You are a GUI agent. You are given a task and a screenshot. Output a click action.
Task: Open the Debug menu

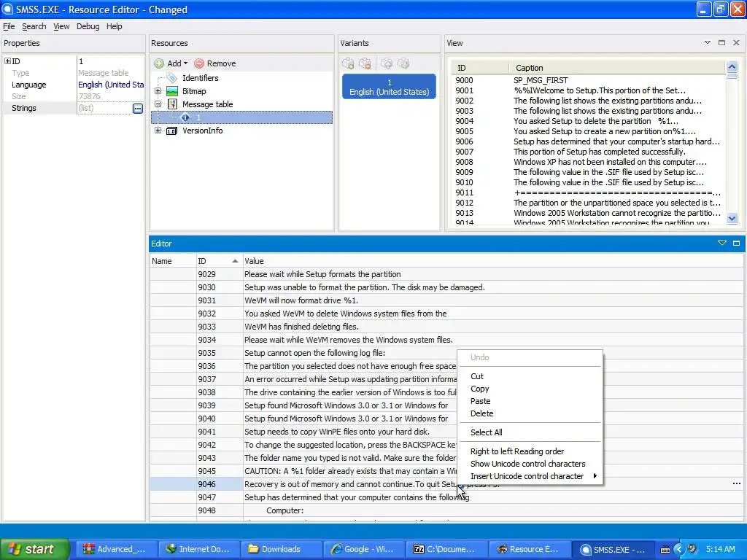click(88, 26)
